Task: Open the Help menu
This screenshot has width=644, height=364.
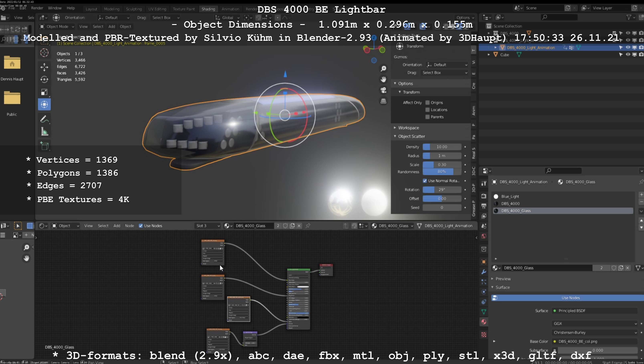Action: coord(71,8)
